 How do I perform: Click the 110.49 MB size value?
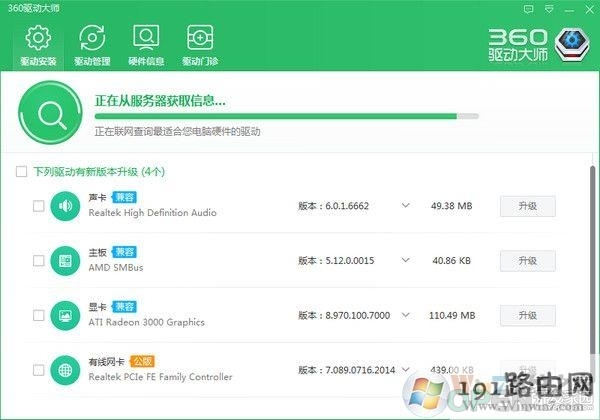tap(452, 316)
